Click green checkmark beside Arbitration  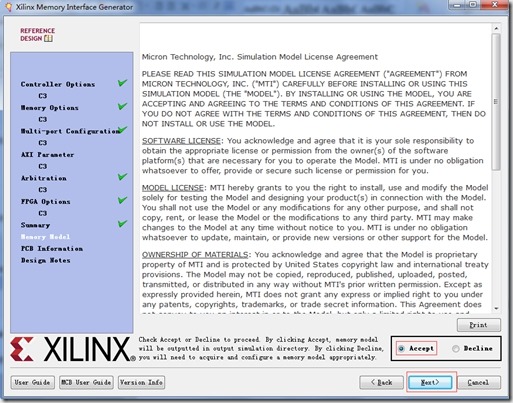123,177
